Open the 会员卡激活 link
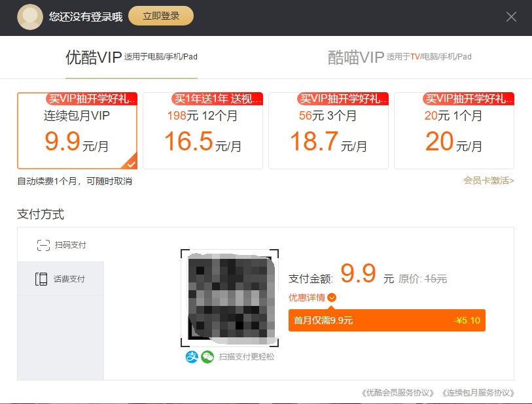The height and width of the screenshot is (404, 532). 488,180
